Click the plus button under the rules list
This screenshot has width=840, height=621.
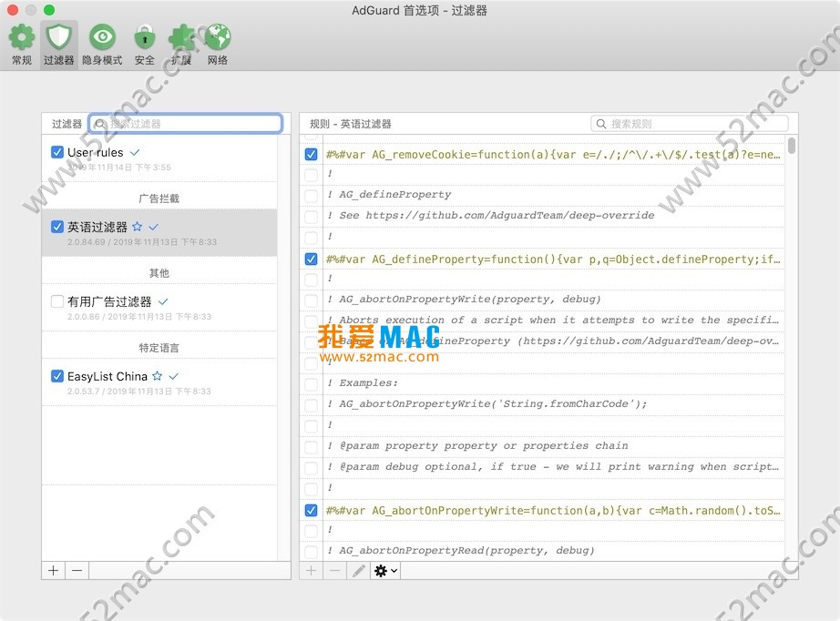pos(311,571)
